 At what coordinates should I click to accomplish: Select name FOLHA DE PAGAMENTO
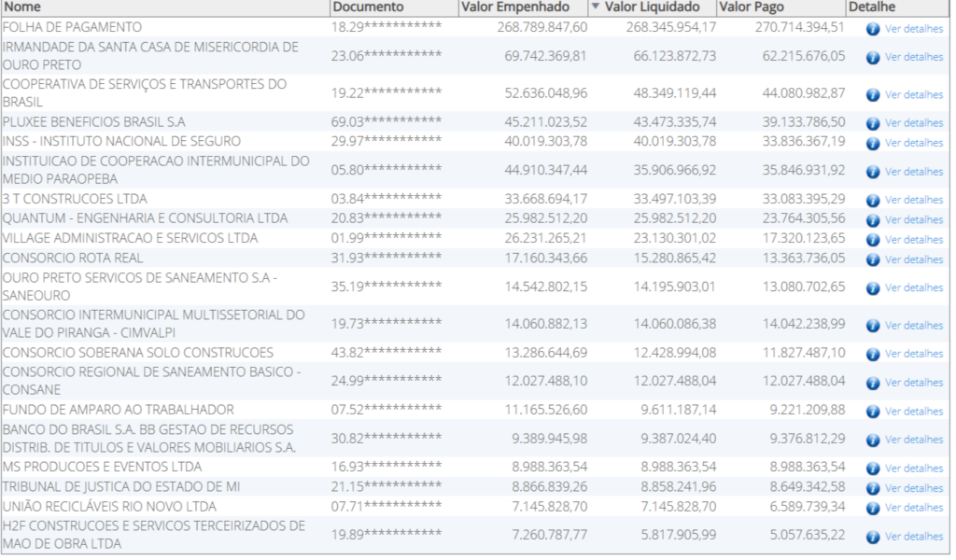[x=72, y=27]
